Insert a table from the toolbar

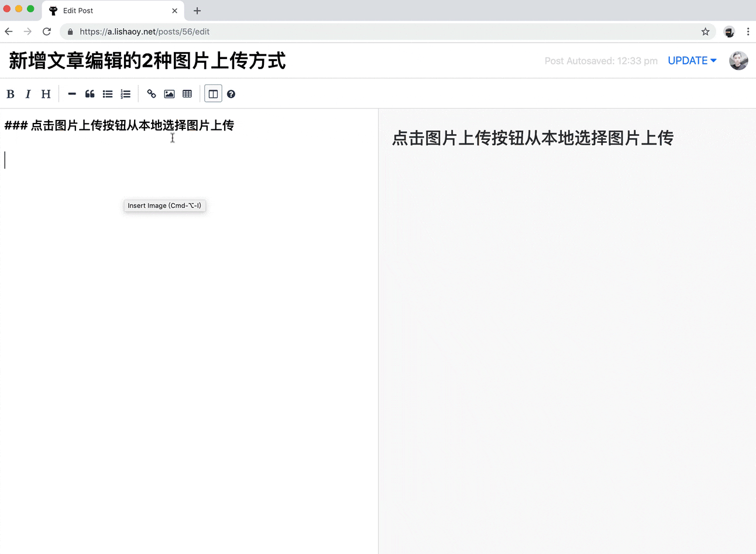[187, 94]
